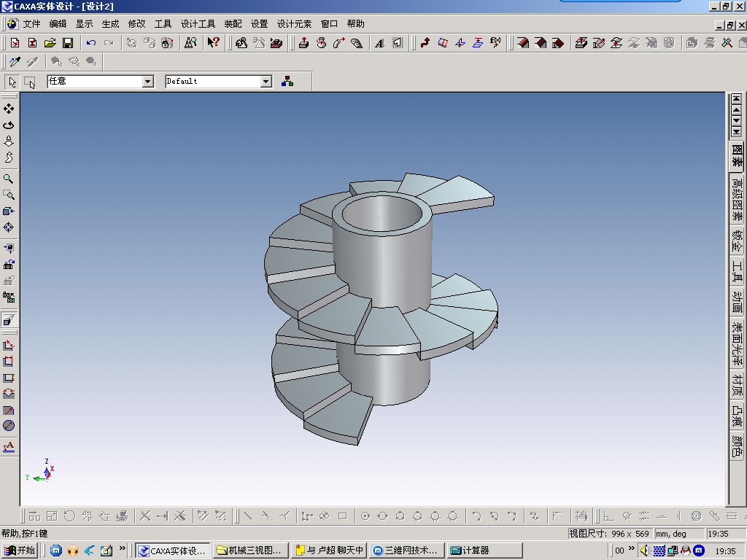Open the 文件 menu
Image resolution: width=747 pixels, height=560 pixels.
pos(31,24)
